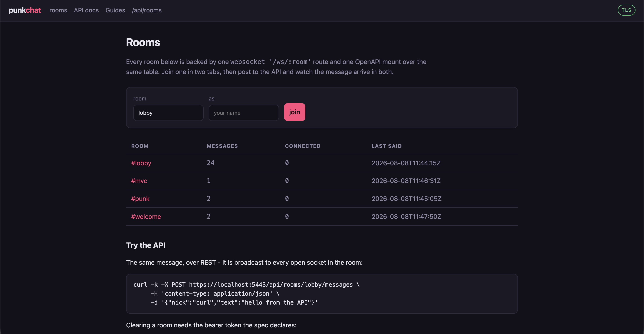Click timestamp 2026-08-08T11:47:50Z
This screenshot has height=334, width=644.
click(x=406, y=216)
